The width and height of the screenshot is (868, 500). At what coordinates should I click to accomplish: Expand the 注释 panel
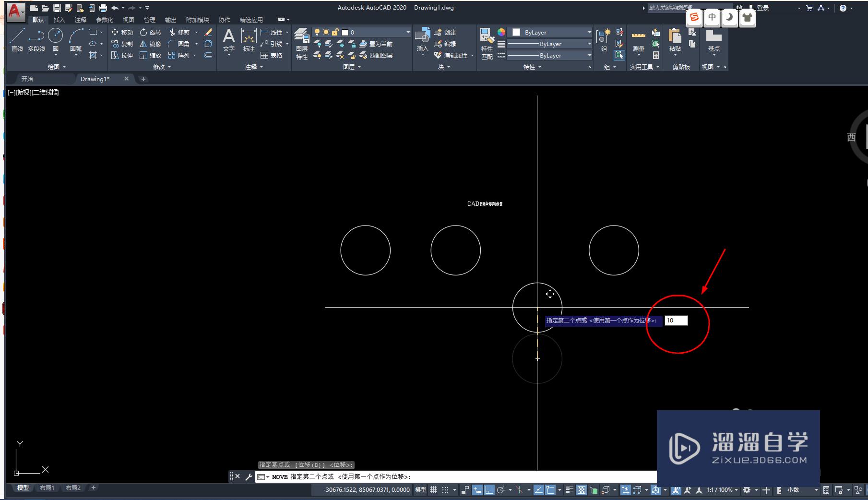254,67
